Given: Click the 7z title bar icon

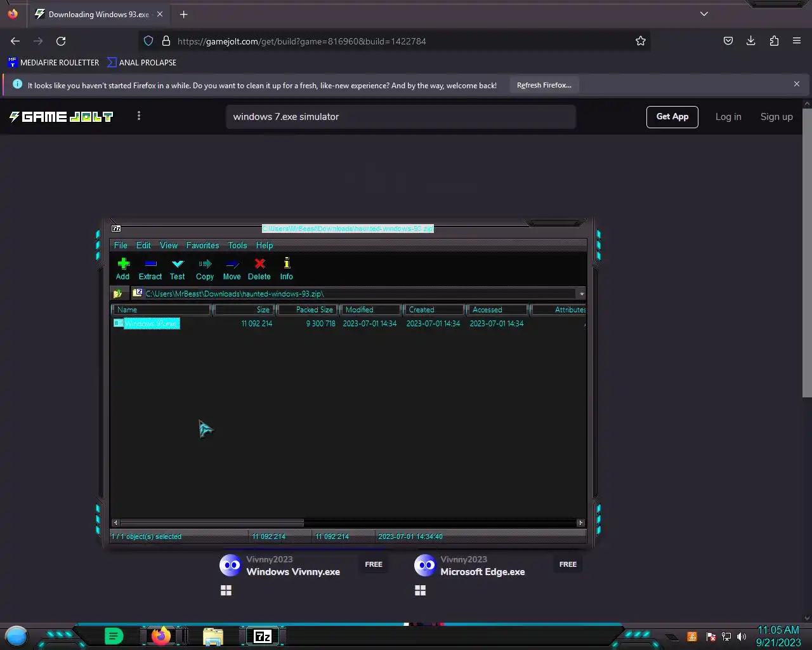Looking at the screenshot, I should tap(116, 229).
